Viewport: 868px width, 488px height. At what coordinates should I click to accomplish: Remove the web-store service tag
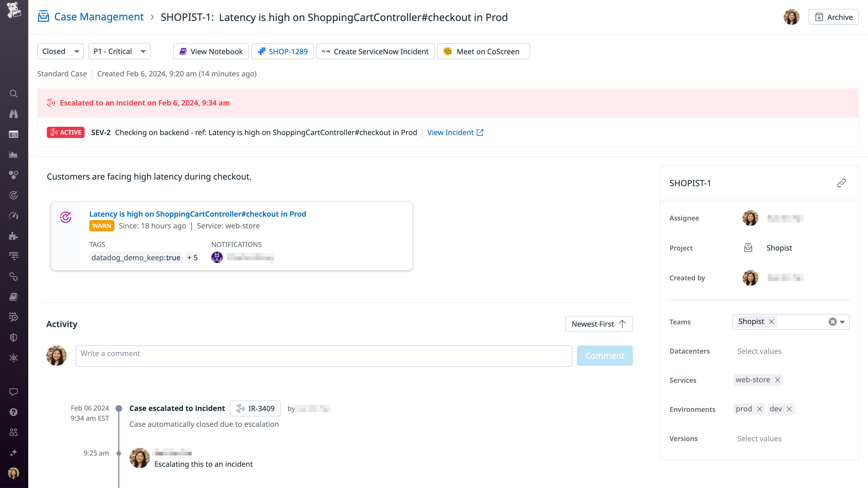[778, 380]
